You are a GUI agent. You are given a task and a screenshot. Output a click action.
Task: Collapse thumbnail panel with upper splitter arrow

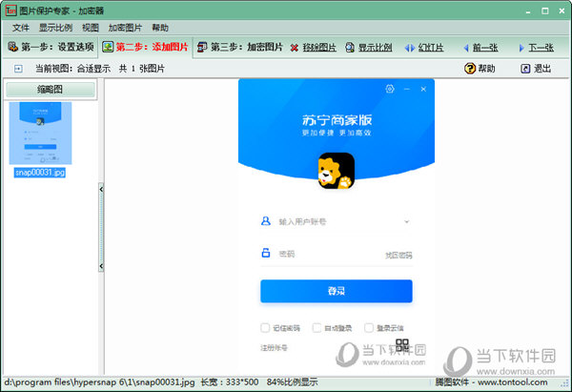coord(101,190)
